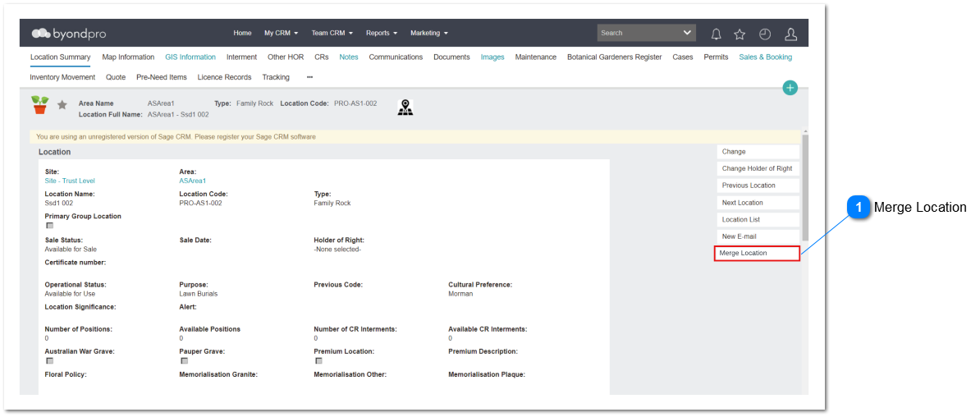Open the notifications bell icon
Screen dimensions: 980x417
717,34
